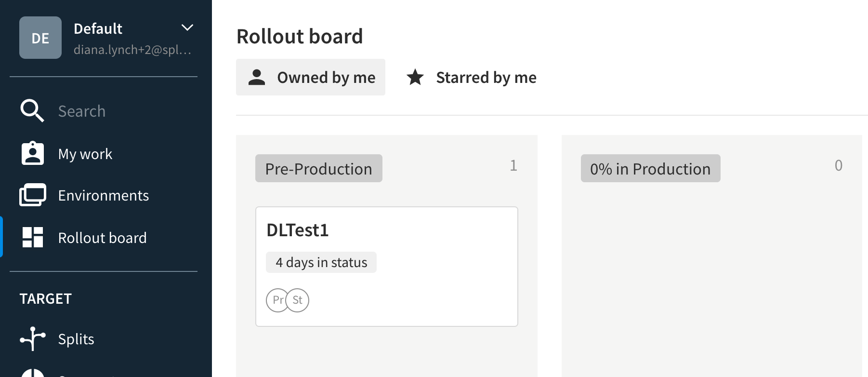Image resolution: width=868 pixels, height=377 pixels.
Task: Open workspace switcher via Default label
Action: [x=98, y=28]
